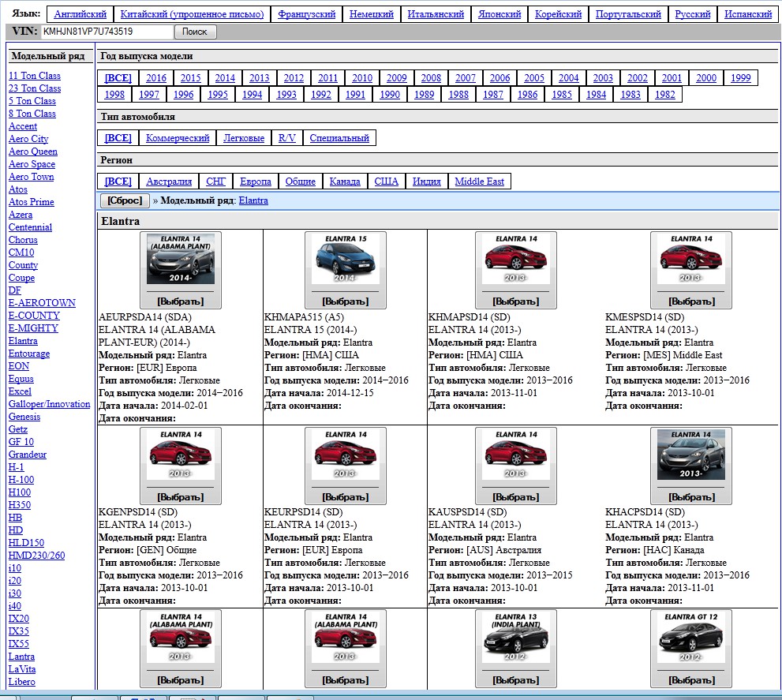Click the blue Elantra 15 thumbnail image
The image size is (782, 700).
pyautogui.click(x=345, y=259)
